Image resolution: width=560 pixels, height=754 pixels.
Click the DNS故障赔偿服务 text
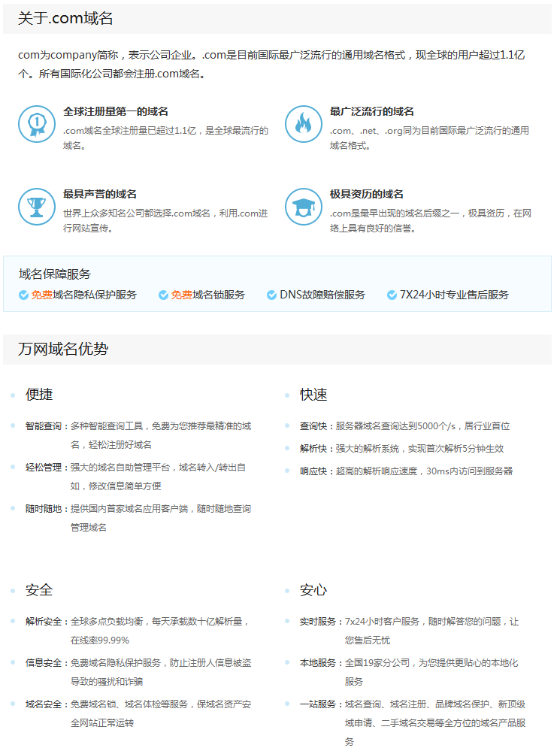[322, 295]
